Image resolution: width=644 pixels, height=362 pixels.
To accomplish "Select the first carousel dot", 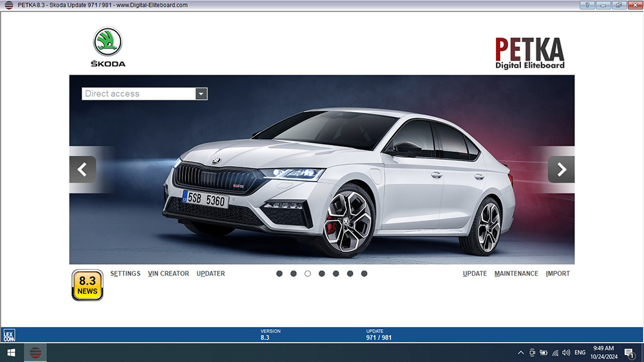I will [279, 274].
